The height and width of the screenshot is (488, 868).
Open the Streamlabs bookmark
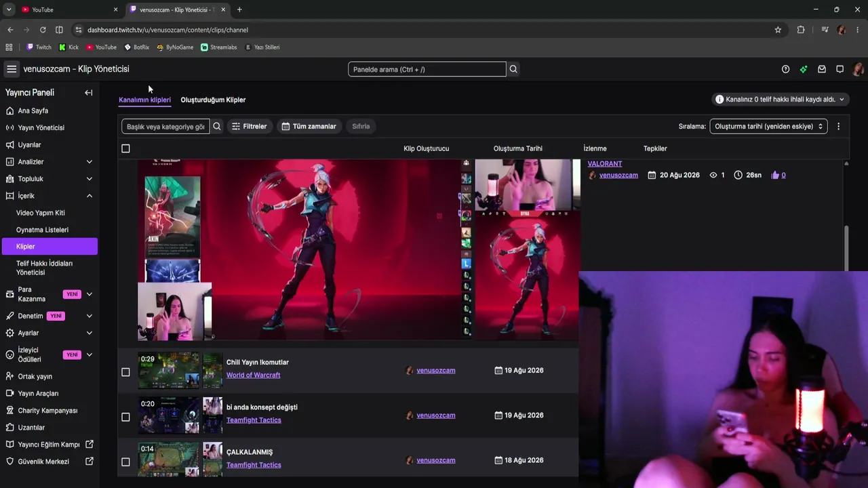tap(218, 47)
